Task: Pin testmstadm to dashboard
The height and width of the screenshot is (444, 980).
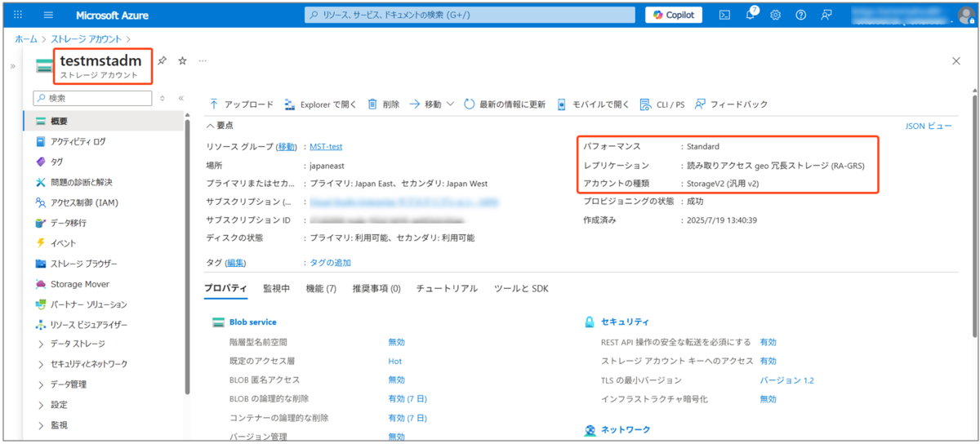Action: click(162, 60)
